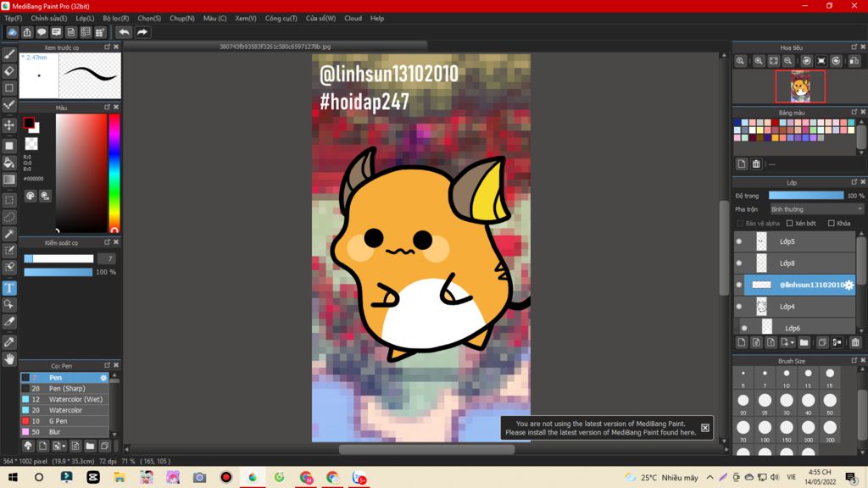Open the Công cụ(T) menu

(x=281, y=19)
